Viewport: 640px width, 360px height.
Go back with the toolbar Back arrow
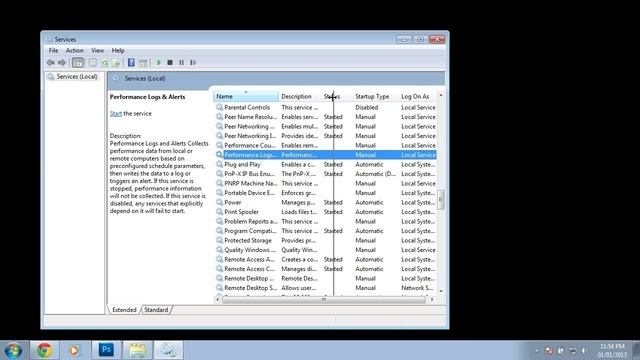pyautogui.click(x=51, y=62)
